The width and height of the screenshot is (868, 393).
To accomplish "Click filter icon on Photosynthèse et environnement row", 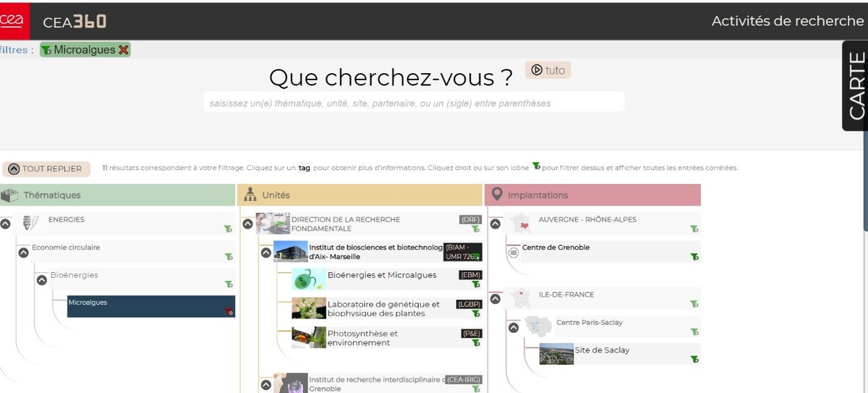I will (476, 343).
